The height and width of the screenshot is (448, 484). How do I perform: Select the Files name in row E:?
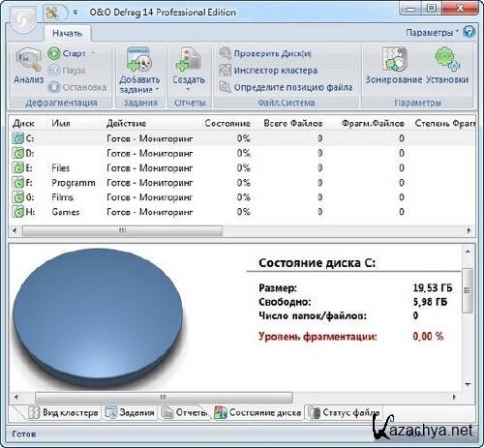(x=61, y=168)
